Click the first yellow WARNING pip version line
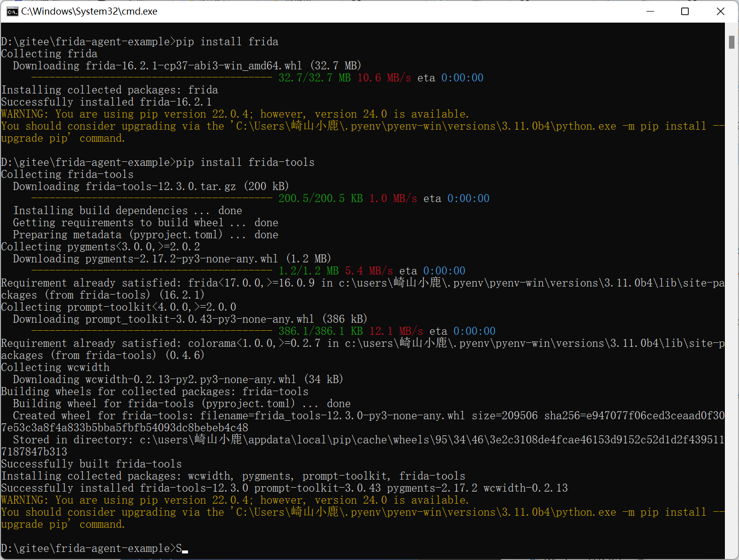Viewport: 739px width, 560px height. [235, 114]
